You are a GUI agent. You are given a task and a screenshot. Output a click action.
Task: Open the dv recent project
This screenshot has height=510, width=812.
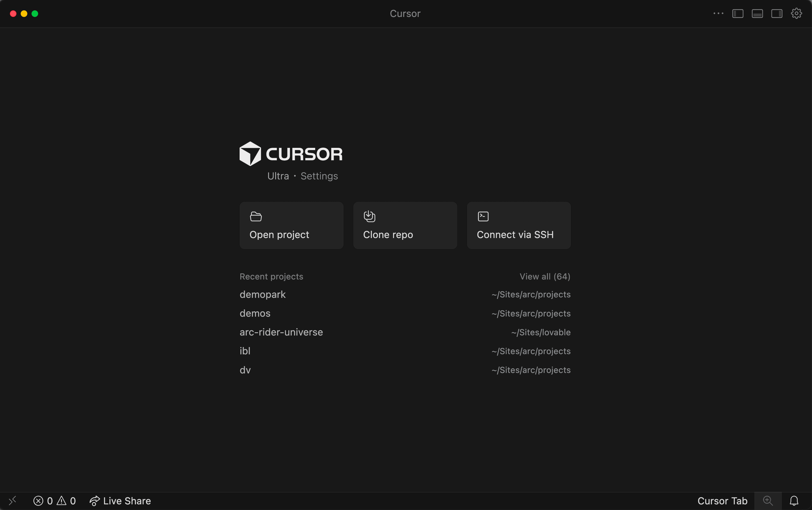[245, 370]
